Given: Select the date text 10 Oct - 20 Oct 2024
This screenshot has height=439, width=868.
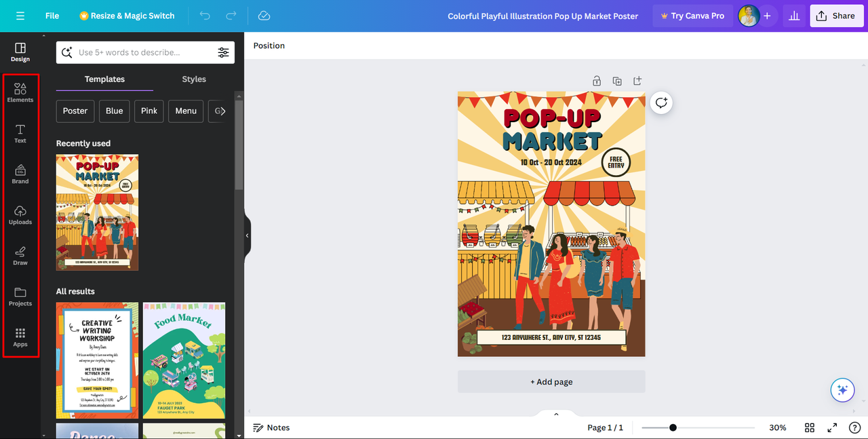Looking at the screenshot, I should (551, 163).
